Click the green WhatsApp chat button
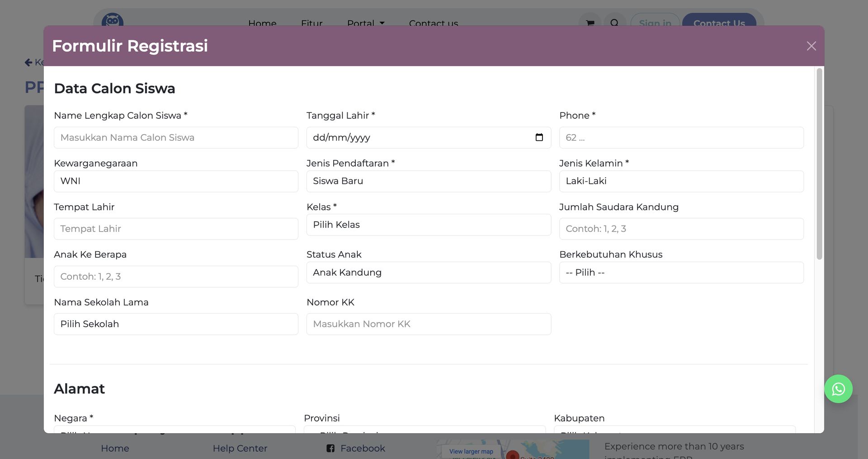This screenshot has height=459, width=868. [838, 389]
